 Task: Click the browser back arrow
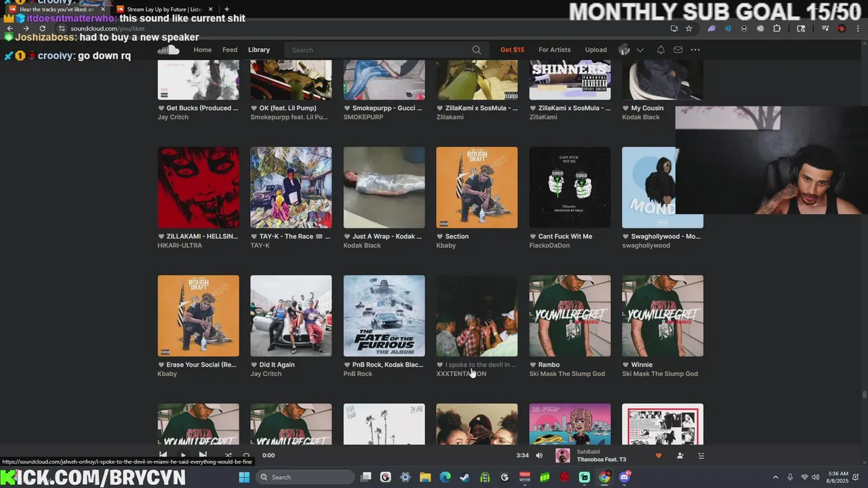pyautogui.click(x=9, y=28)
